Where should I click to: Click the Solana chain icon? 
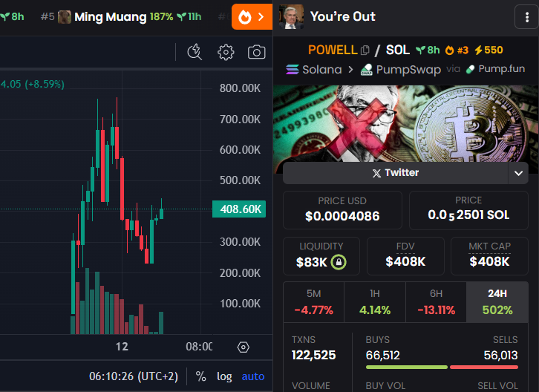tap(293, 70)
